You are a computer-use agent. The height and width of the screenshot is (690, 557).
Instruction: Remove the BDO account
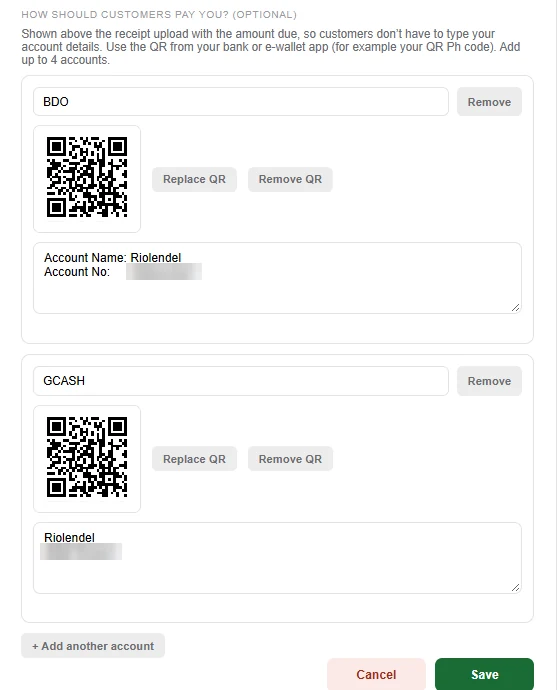click(x=489, y=102)
